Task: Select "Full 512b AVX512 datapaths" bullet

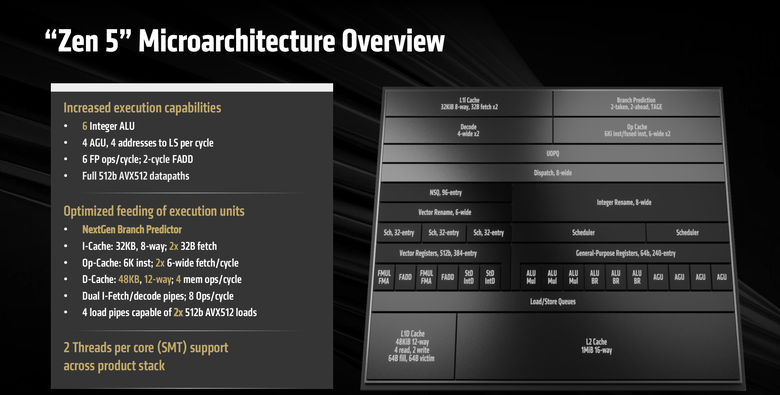Action: 136,176
